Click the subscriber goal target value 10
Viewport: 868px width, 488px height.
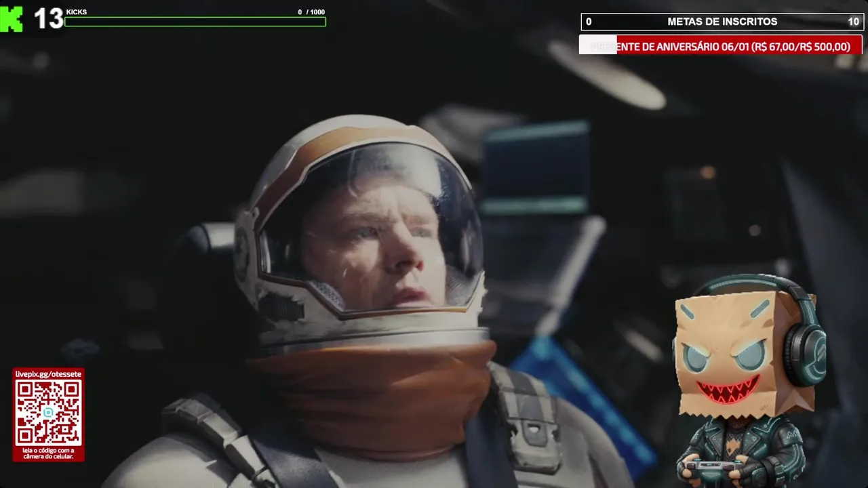tap(853, 22)
